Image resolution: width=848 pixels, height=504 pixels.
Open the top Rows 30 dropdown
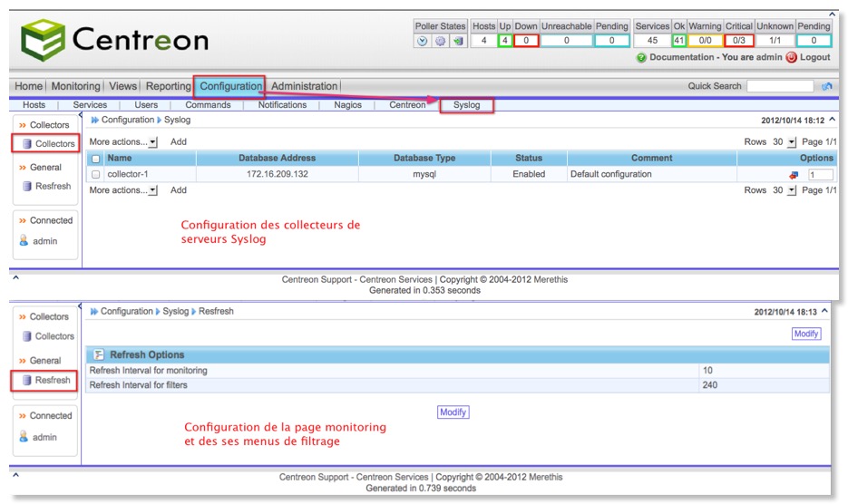[x=791, y=142]
